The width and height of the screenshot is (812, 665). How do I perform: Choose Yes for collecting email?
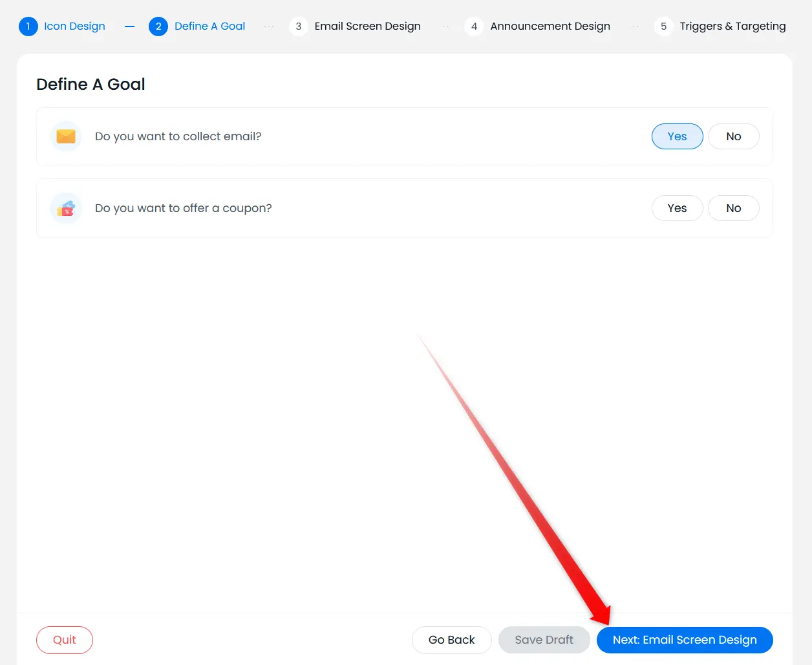tap(677, 136)
